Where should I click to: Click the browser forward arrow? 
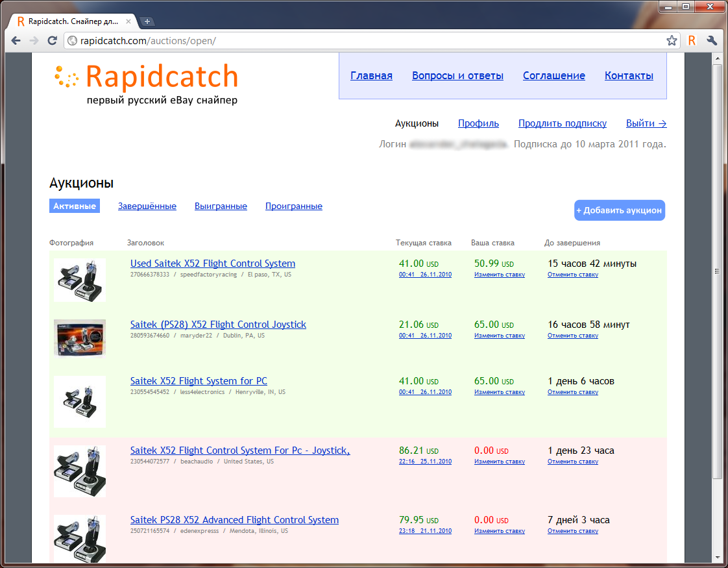click(x=34, y=41)
